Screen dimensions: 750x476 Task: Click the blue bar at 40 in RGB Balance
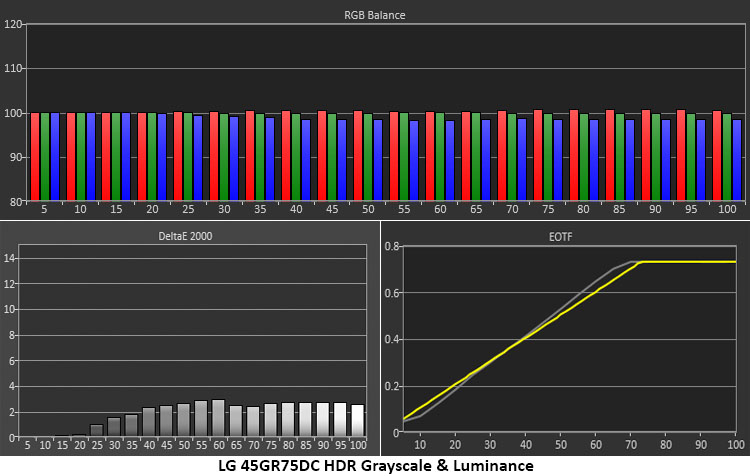306,160
